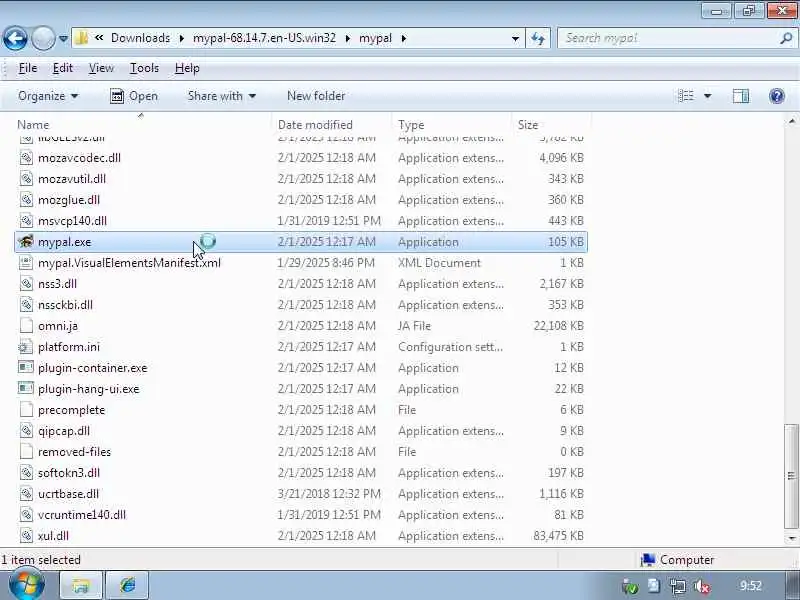Go back with the Back arrow button

tap(15, 38)
